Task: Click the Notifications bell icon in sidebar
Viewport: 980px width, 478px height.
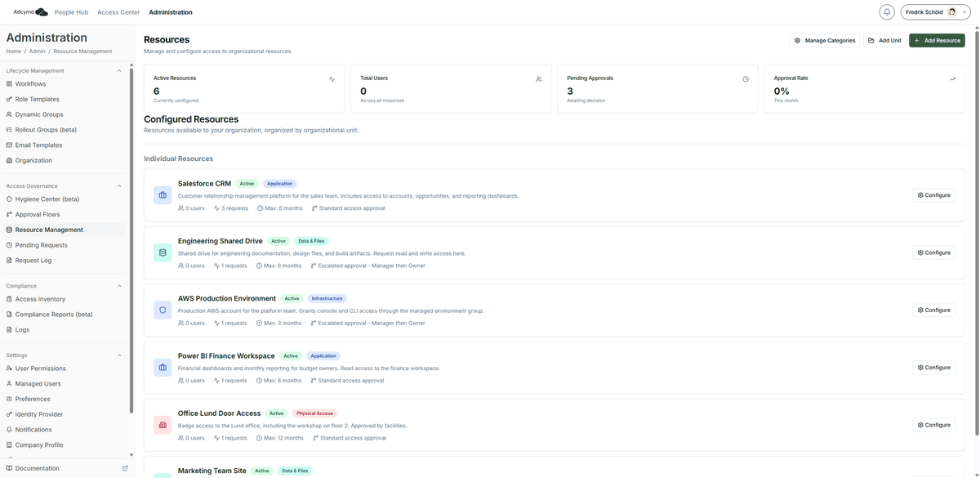Action: 9,430
